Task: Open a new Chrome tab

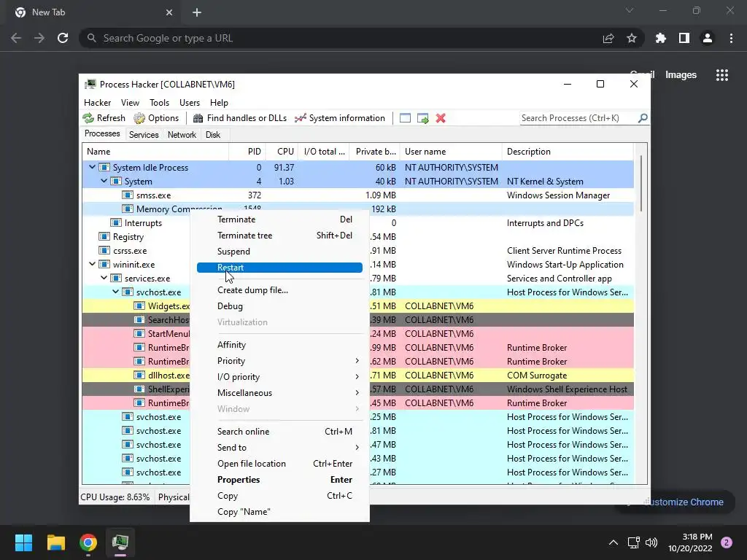Action: point(197,12)
